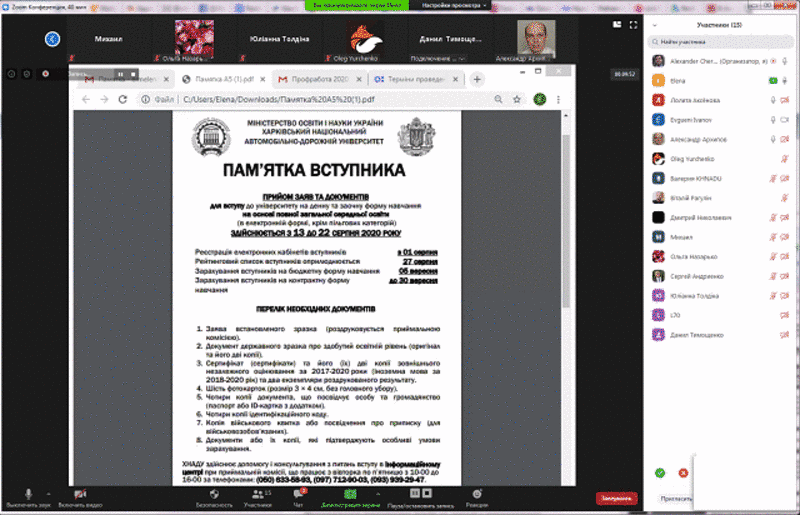800x515 pixels.
Task: Unmute Дмитрий Николаевич in participant list
Action: point(773,217)
